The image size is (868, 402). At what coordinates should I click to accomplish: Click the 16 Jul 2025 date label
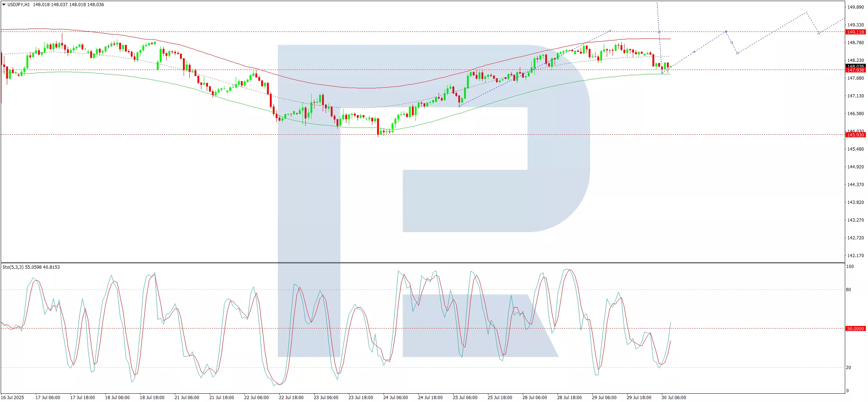(x=12, y=397)
